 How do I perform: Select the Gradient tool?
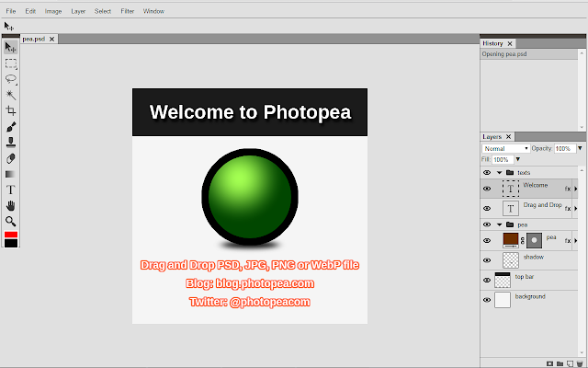coord(10,174)
